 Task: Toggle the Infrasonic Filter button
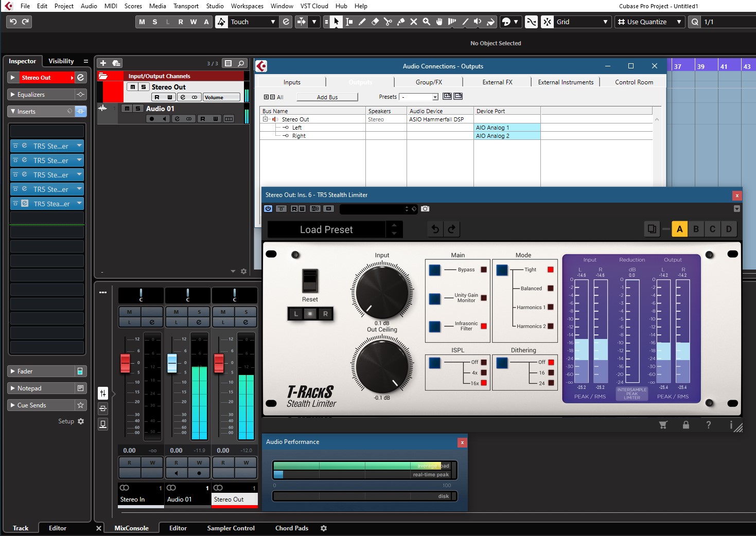(435, 326)
